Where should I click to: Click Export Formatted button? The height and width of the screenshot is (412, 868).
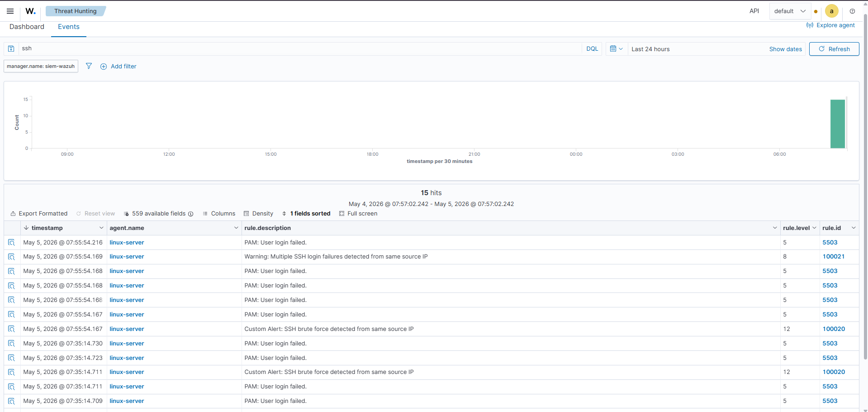pos(39,214)
